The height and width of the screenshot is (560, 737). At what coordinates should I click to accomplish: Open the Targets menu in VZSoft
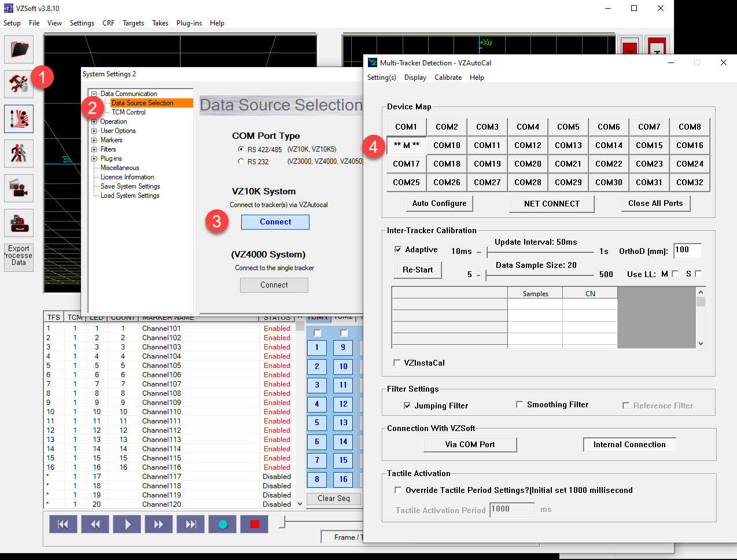133,23
